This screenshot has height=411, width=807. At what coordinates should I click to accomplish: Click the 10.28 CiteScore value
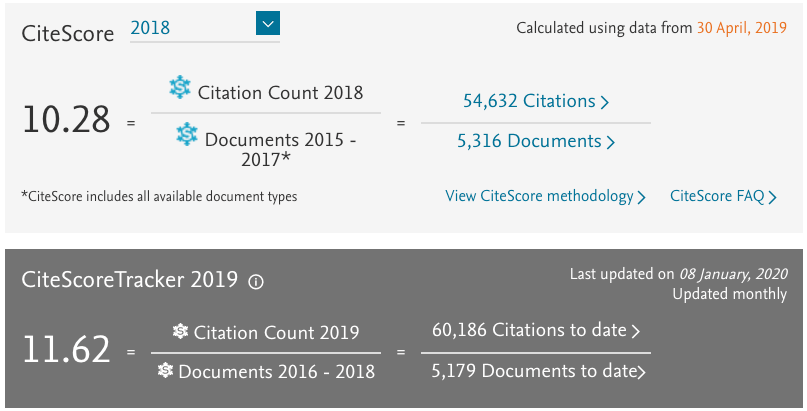pyautogui.click(x=66, y=121)
